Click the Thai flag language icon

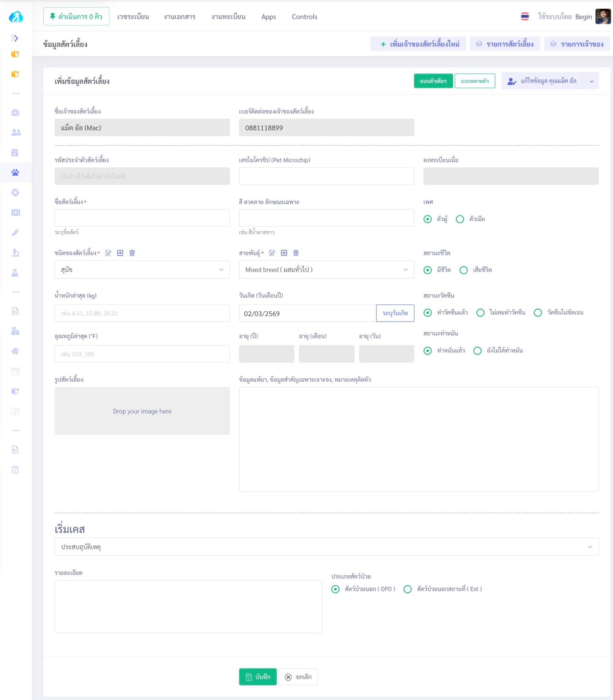tap(525, 16)
